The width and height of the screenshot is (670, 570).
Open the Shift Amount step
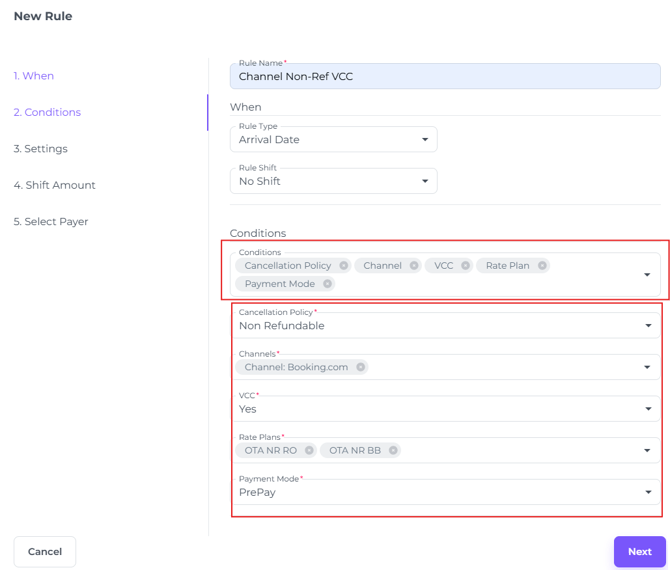[55, 185]
